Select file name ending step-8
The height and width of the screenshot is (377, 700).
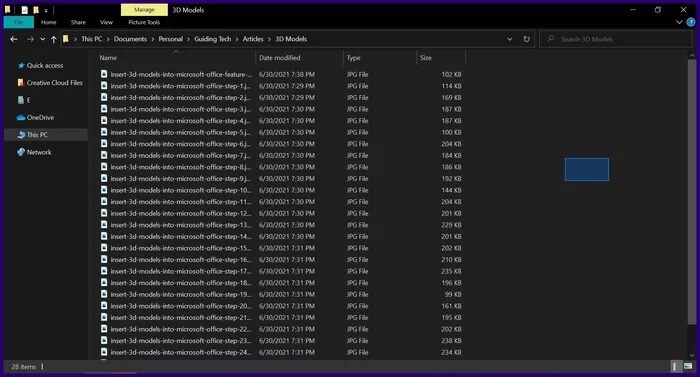click(181, 167)
